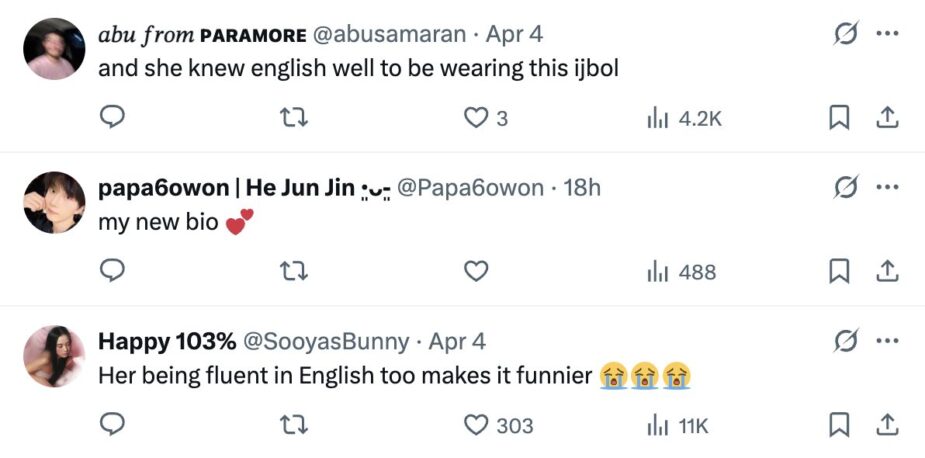The height and width of the screenshot is (458, 925).
Task: Retweet the "wearing this ijbol" tweet
Action: pos(294,118)
